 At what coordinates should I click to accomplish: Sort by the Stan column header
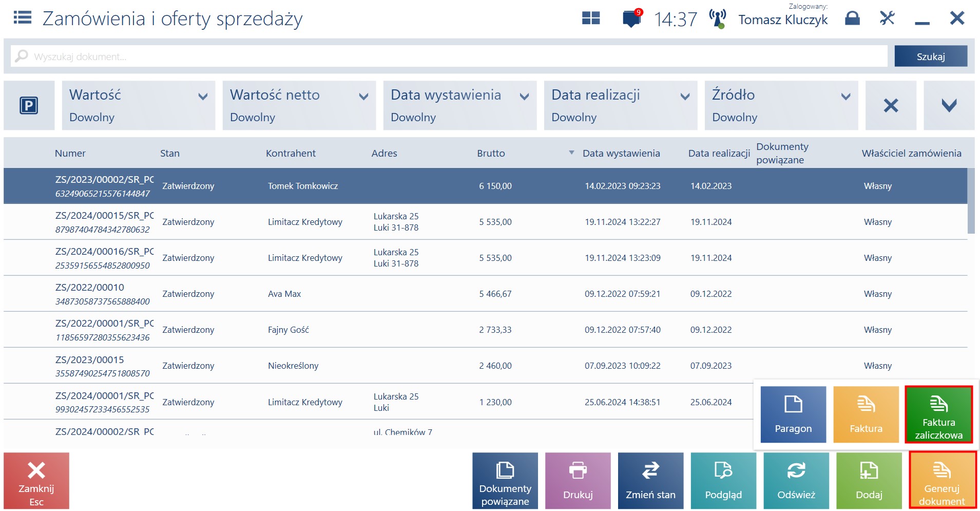(x=170, y=153)
